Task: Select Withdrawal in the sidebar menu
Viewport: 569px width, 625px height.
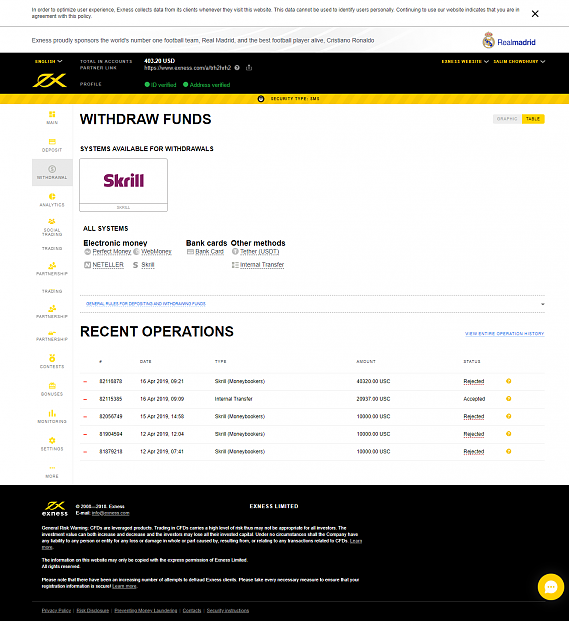Action: (x=52, y=173)
